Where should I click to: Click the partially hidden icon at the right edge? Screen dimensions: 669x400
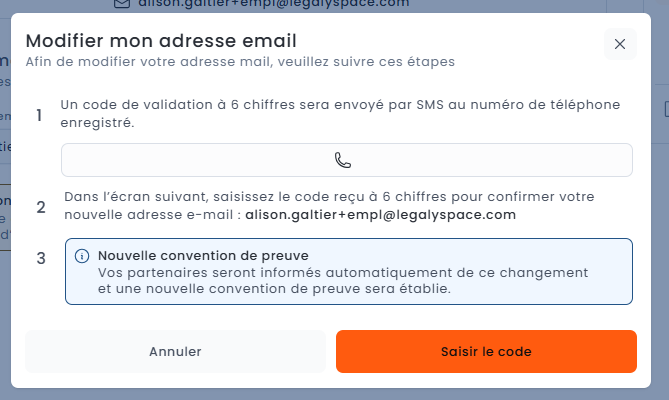point(664,108)
